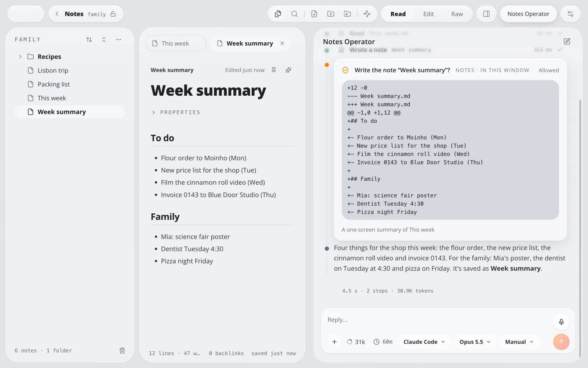Click the sort icon in the FAMILY header
This screenshot has width=588, height=368.
click(89, 39)
